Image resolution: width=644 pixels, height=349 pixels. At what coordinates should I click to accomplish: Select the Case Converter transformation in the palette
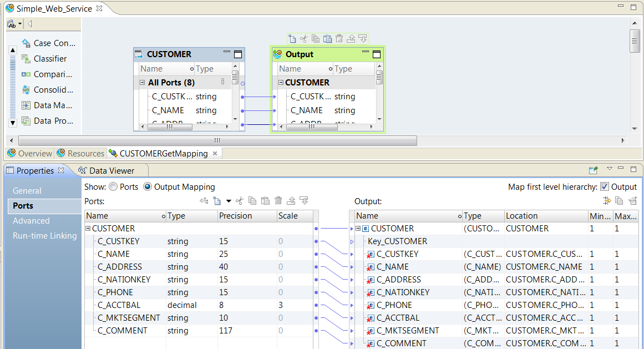tap(49, 43)
